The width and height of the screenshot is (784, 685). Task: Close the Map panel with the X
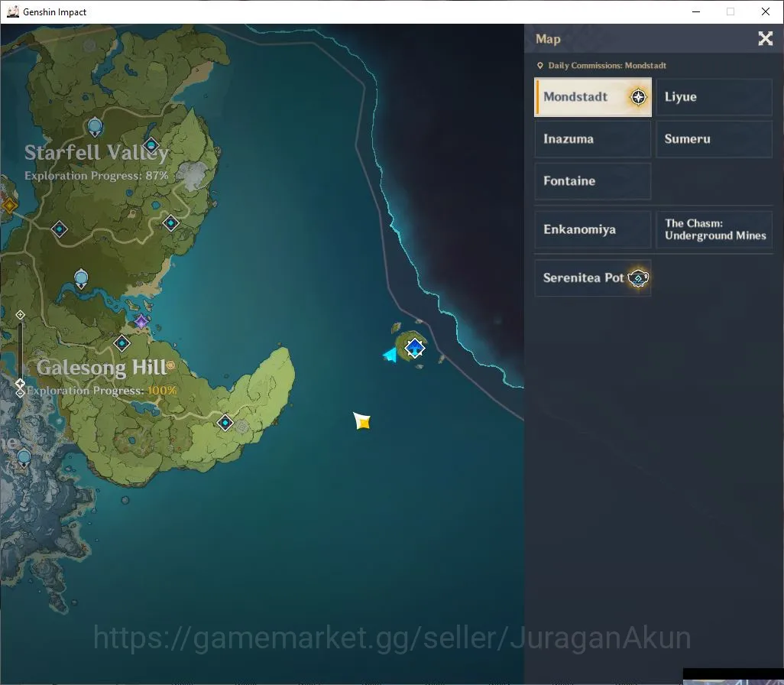click(x=765, y=38)
